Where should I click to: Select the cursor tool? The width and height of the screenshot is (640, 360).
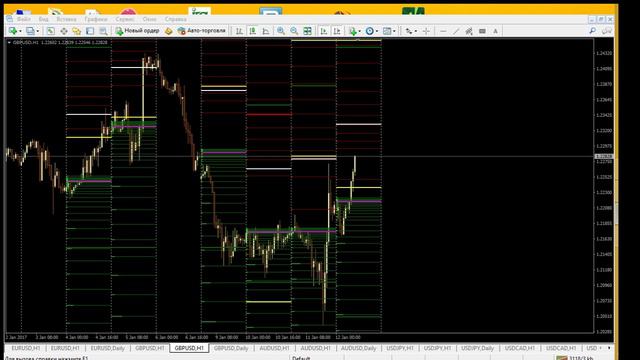(x=409, y=31)
